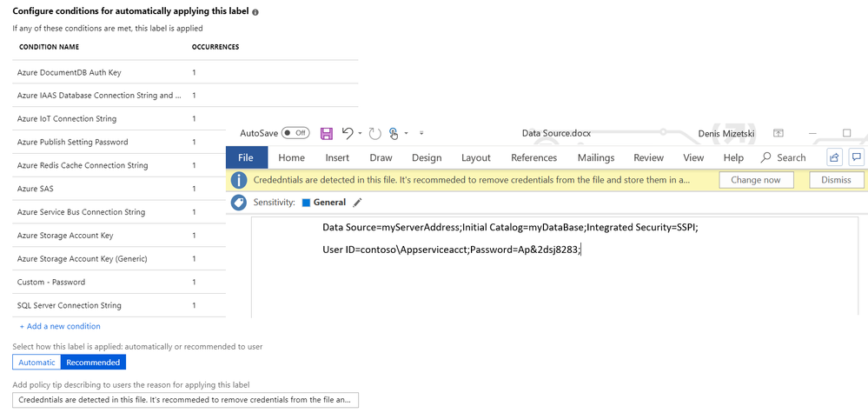Click the policy tip text field

click(x=185, y=400)
